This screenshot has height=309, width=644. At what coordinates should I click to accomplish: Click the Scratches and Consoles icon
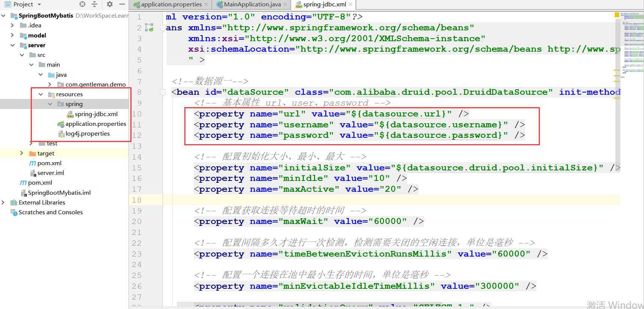tap(14, 212)
